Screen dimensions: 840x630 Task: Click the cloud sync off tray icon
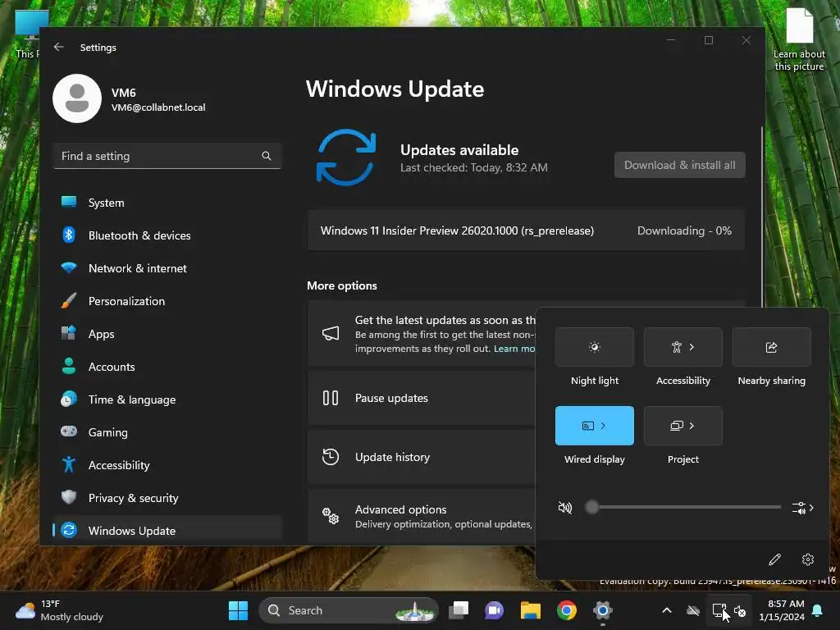(693, 610)
